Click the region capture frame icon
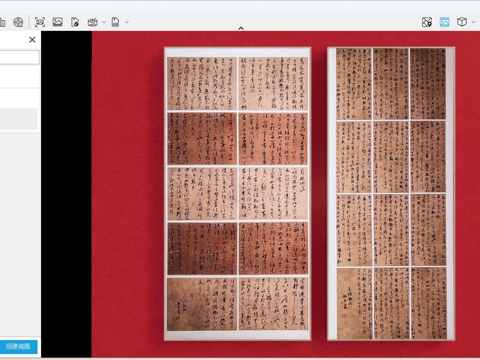Screen dimensions: 480x360 40,22
